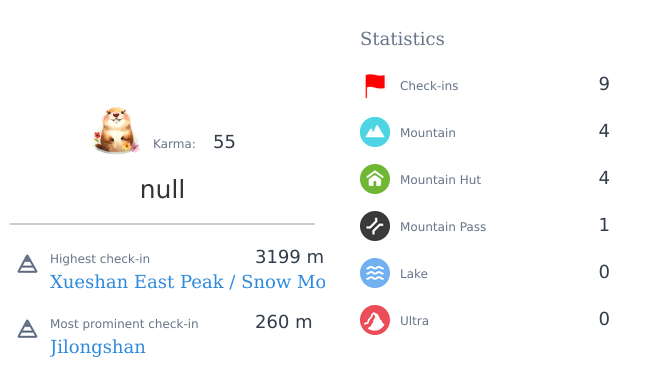Click the red Ultra peak icon
The width and height of the screenshot is (650, 385).
click(375, 320)
